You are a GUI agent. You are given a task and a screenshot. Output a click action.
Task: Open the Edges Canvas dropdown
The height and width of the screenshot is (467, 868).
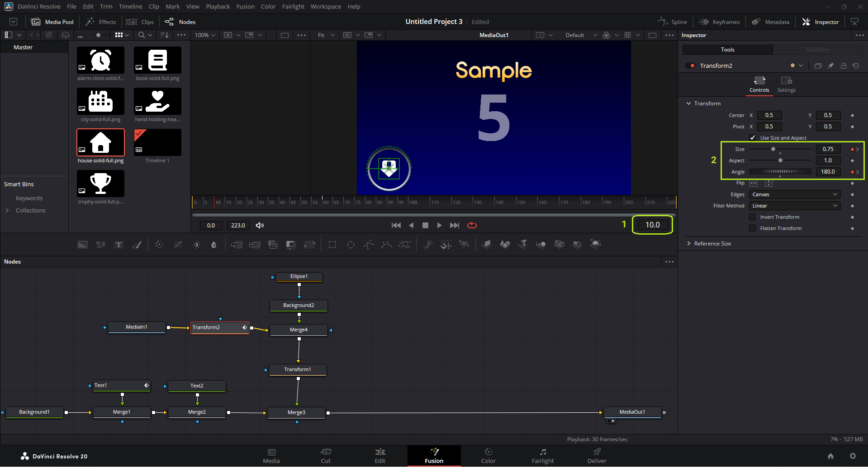794,194
